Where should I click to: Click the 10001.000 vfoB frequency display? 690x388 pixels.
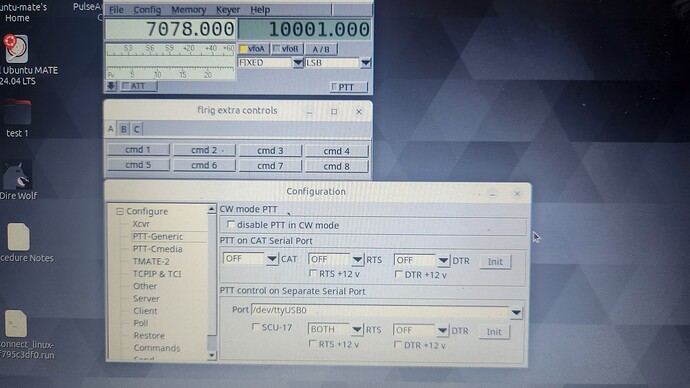(305, 29)
